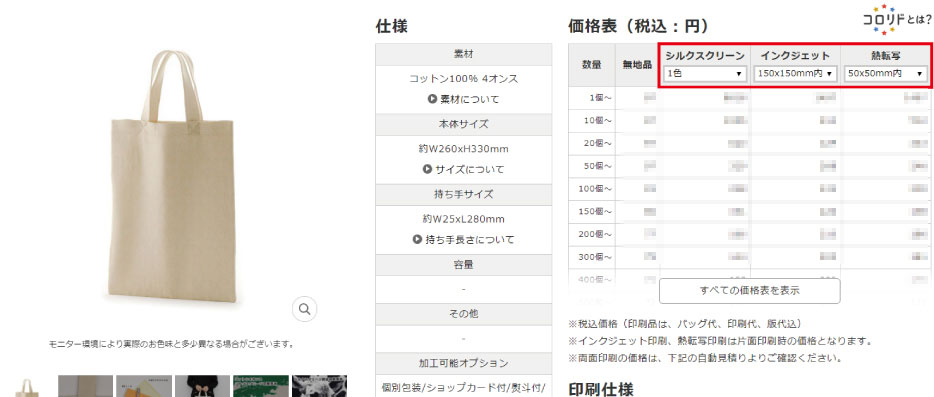This screenshot has height=397, width=934.
Task: Click the 本体サイズ header row
Action: pyautogui.click(x=463, y=124)
